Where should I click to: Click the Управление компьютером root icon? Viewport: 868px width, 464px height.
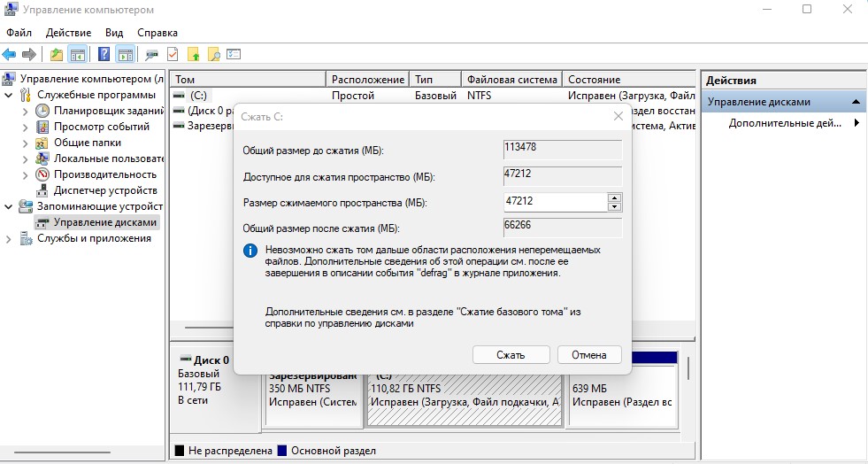(9, 79)
